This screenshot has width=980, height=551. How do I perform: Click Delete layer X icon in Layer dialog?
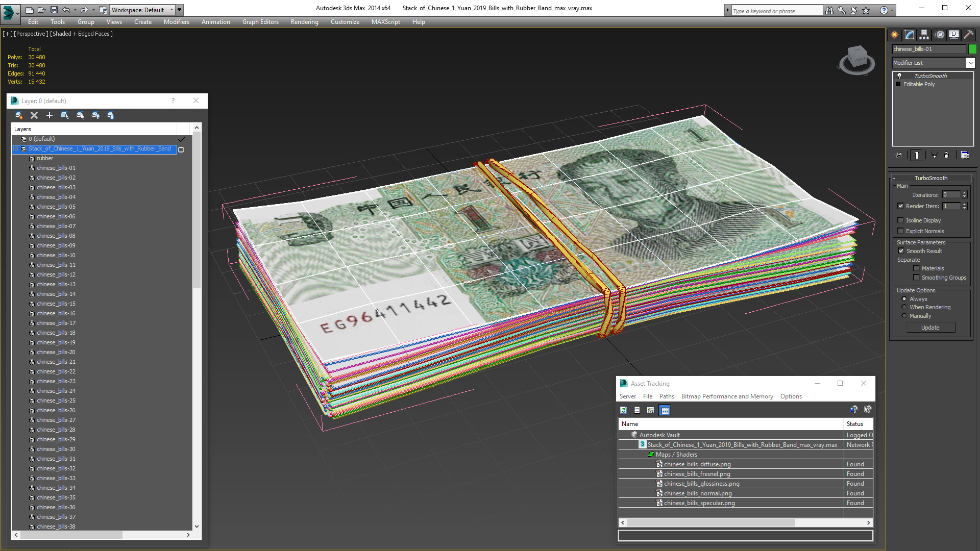coord(34,115)
